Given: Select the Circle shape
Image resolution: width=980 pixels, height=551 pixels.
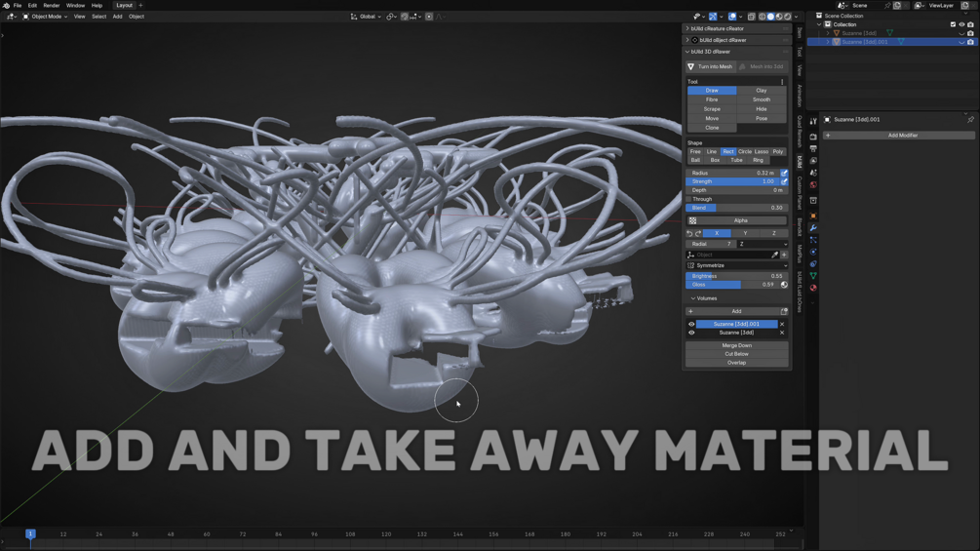Looking at the screenshot, I should pos(745,152).
